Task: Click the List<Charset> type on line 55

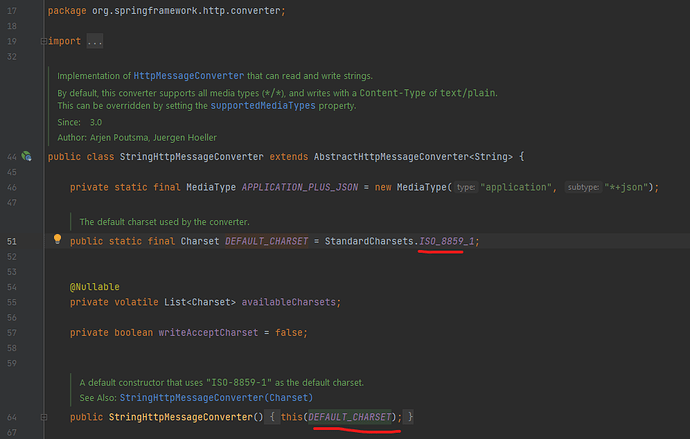Action: click(x=200, y=302)
